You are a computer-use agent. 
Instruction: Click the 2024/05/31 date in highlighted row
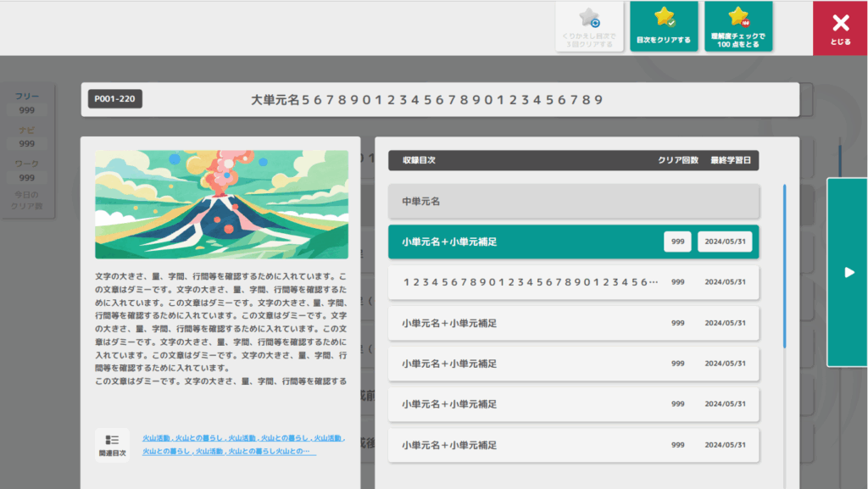[725, 242]
